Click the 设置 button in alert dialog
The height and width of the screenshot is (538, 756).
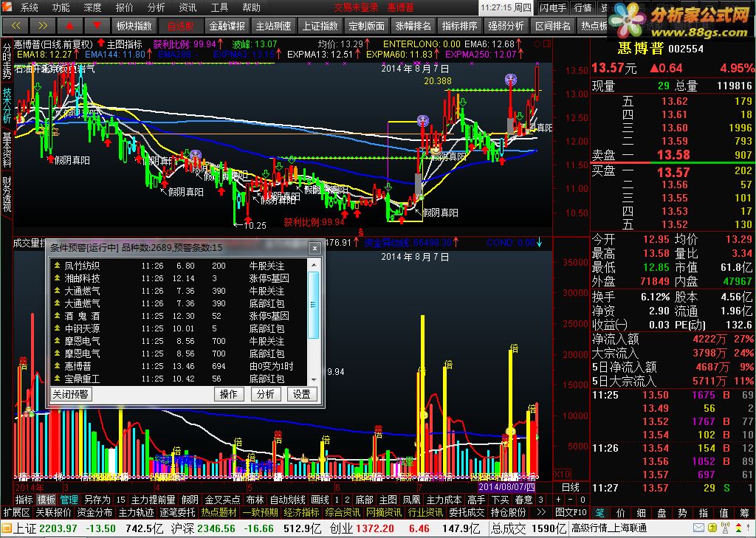[x=302, y=394]
